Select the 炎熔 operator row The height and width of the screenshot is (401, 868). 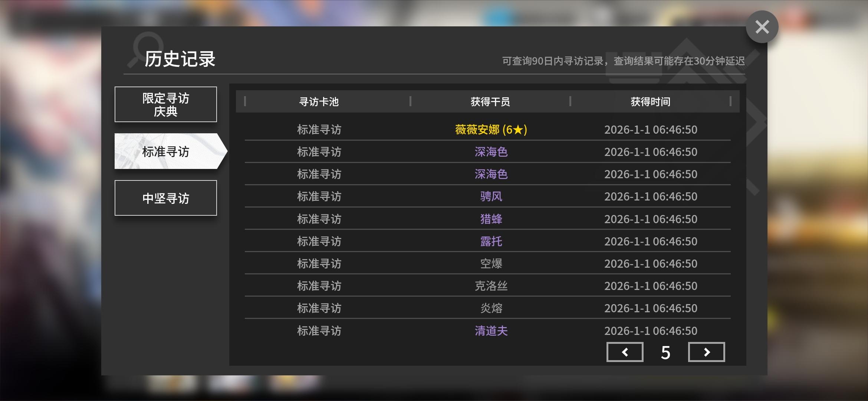pyautogui.click(x=490, y=308)
